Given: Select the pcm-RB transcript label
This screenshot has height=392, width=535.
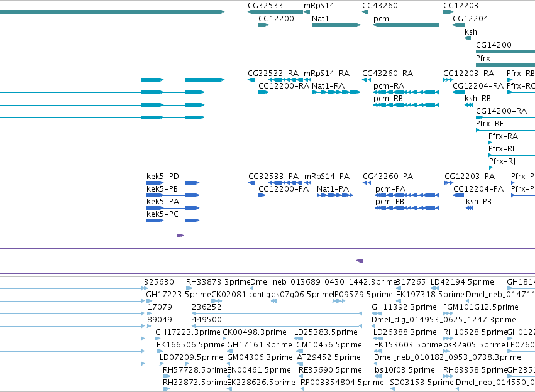Looking at the screenshot, I should [388, 99].
